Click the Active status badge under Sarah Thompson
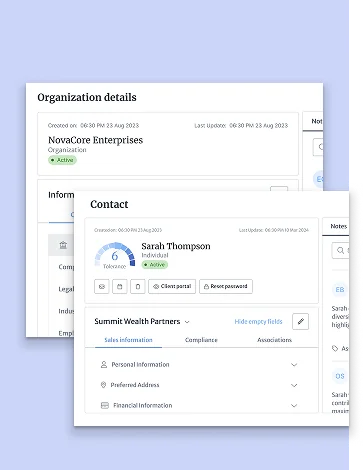 point(155,265)
